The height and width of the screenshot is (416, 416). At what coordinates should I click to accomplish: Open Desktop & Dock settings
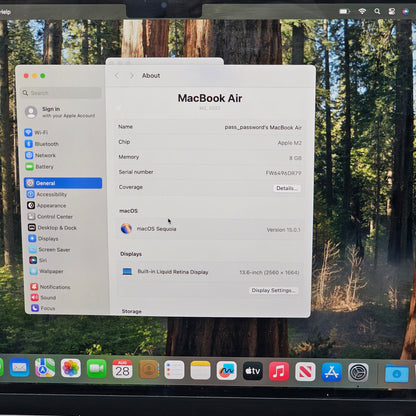(x=52, y=228)
